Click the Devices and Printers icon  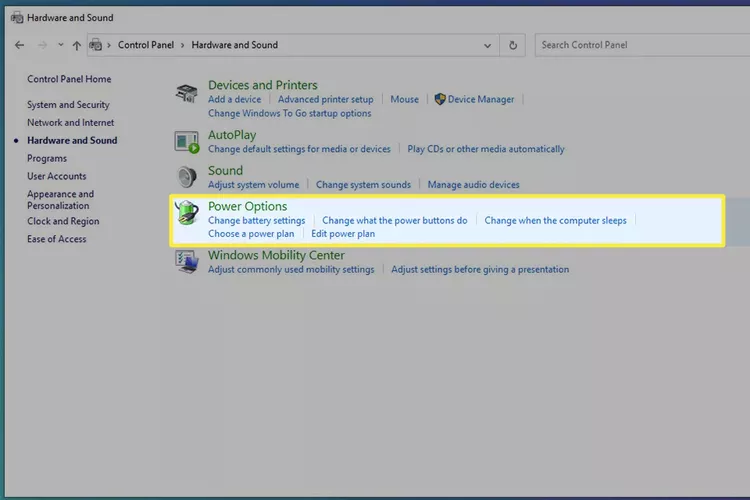(187, 93)
